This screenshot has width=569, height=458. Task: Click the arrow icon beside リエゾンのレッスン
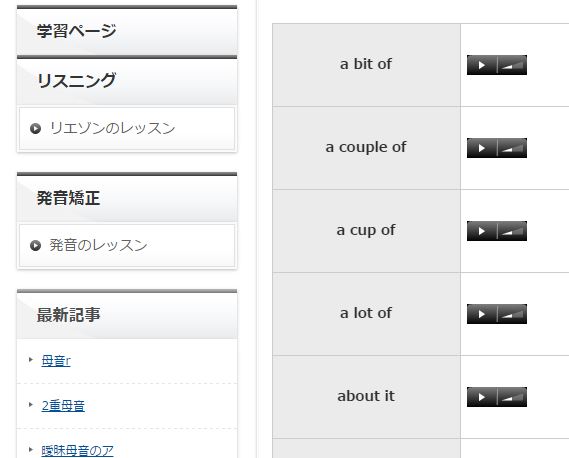click(x=35, y=128)
